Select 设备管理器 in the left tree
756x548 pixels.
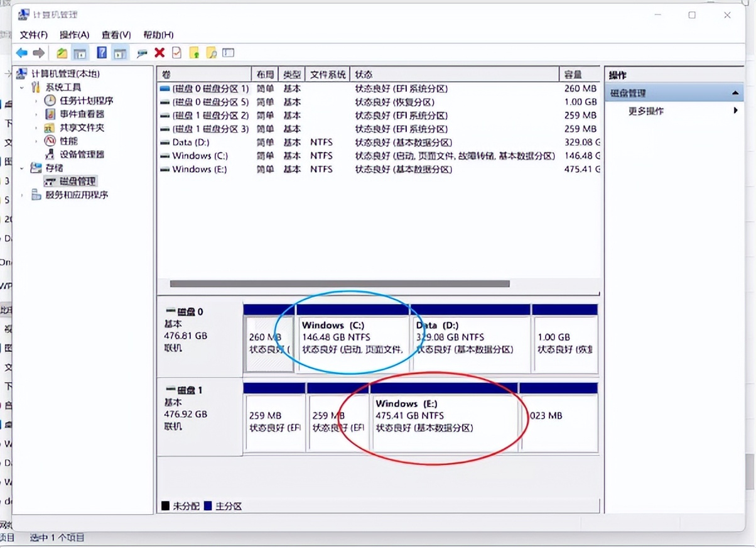[82, 155]
